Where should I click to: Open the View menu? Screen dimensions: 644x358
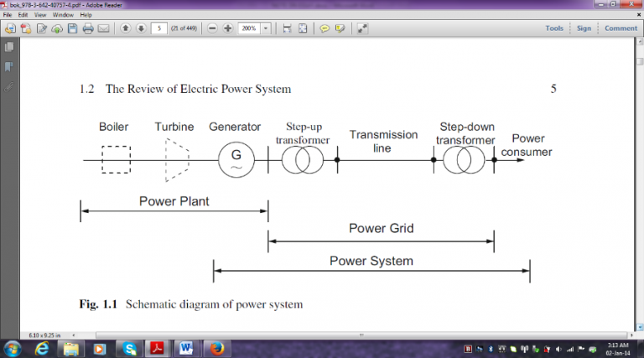tap(40, 15)
